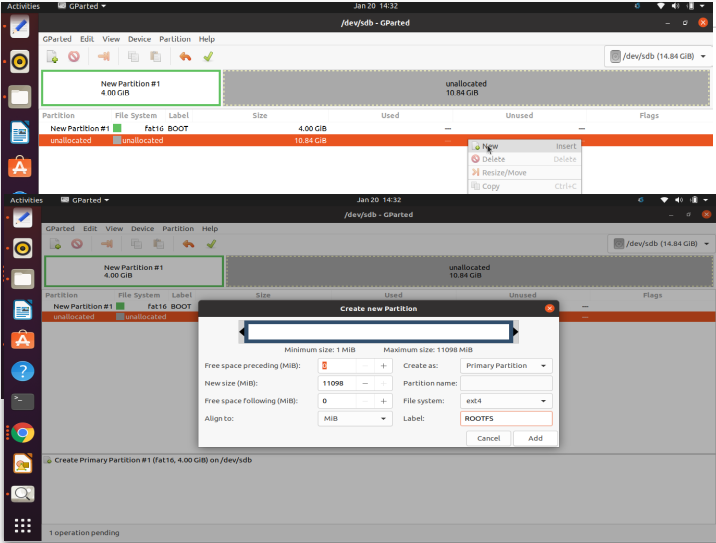Select New Partition #1 block in upper graph
This screenshot has width=716, height=543.
(131, 88)
